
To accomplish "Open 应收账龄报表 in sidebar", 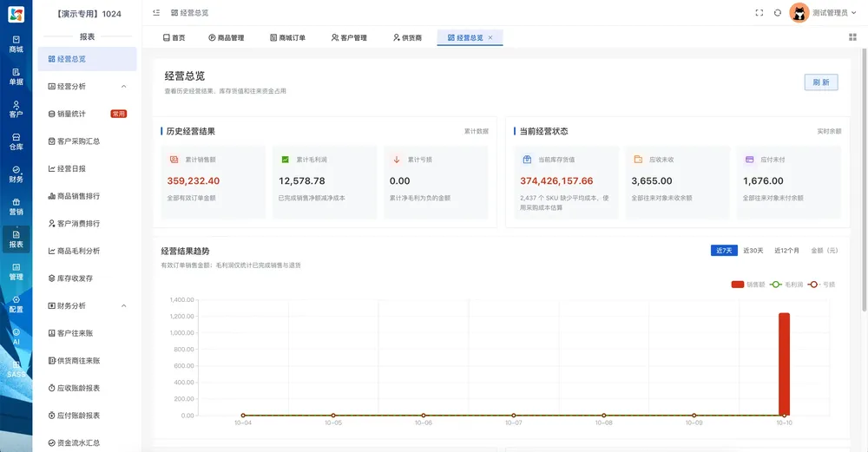I will [x=87, y=388].
